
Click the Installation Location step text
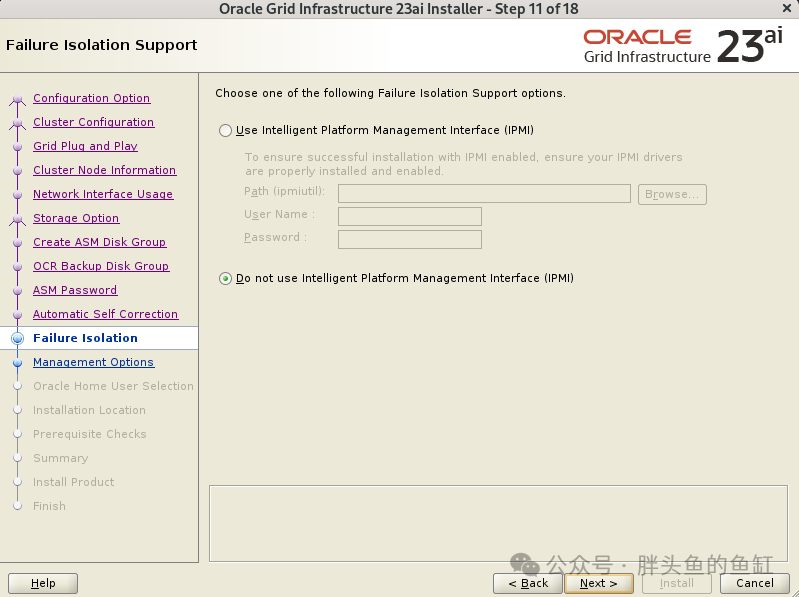pos(89,410)
